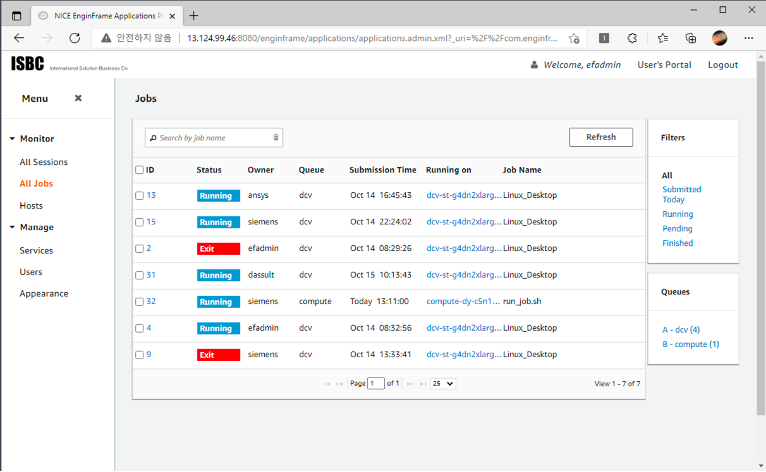766x472 pixels.
Task: Filter jobs by Running
Action: [678, 214]
